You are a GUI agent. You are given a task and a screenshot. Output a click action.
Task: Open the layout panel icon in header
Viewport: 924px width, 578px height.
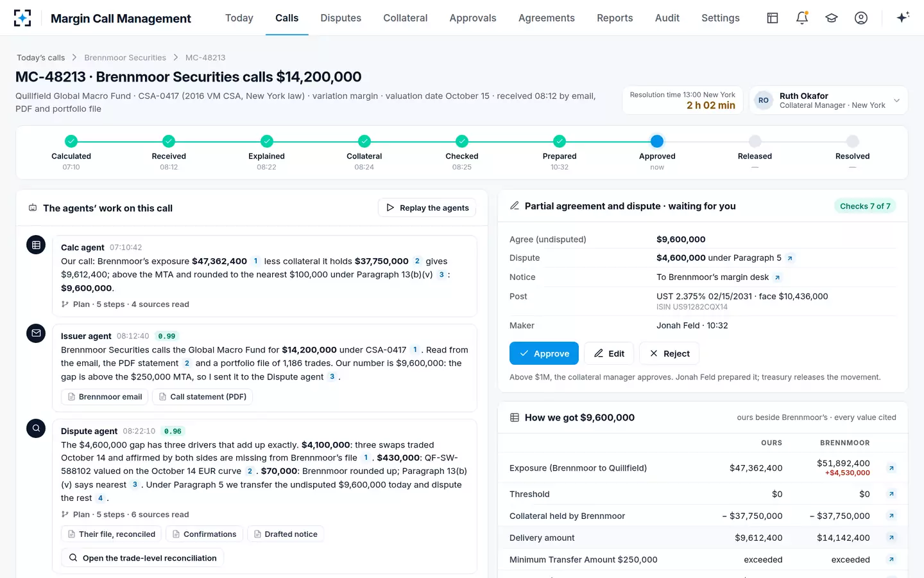773,18
